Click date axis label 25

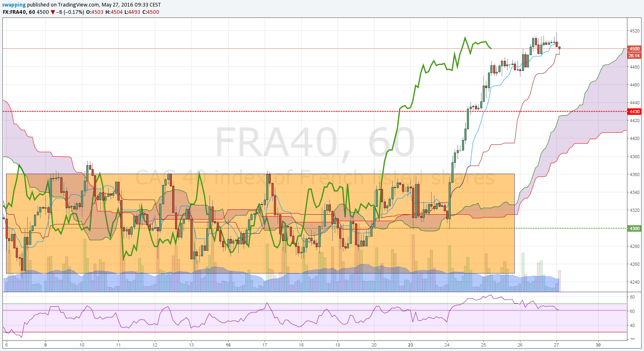[x=484, y=345]
